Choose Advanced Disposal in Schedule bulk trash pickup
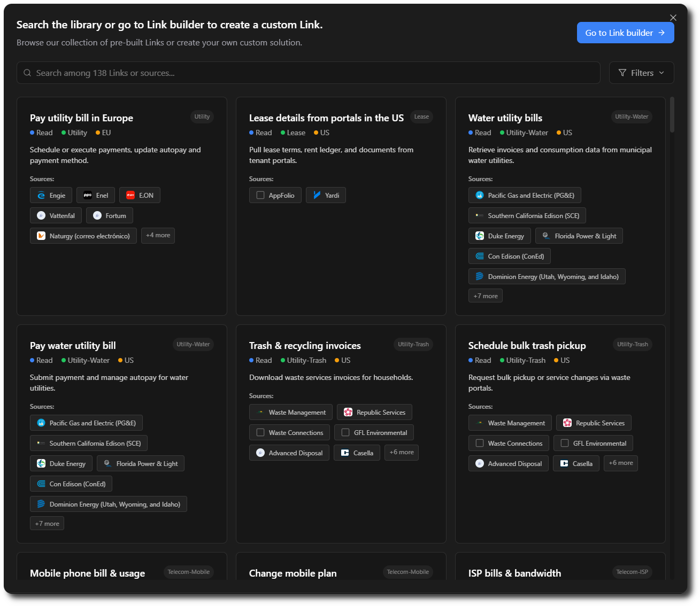This screenshot has height=606, width=700. coord(509,464)
